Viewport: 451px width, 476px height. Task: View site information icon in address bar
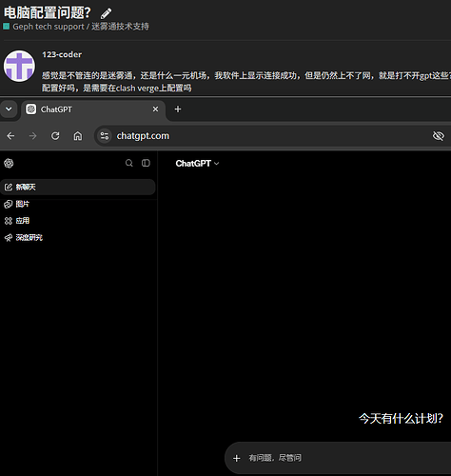click(x=105, y=136)
